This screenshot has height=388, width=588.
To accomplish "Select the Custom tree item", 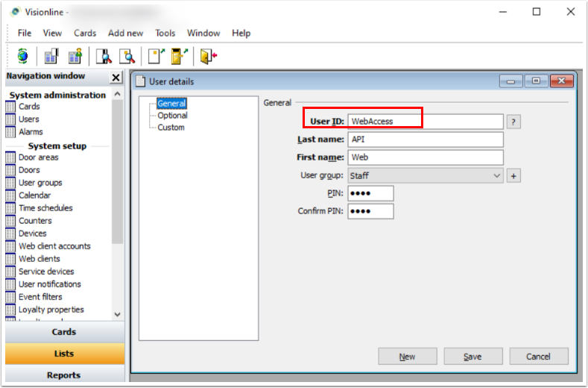I will pos(171,128).
